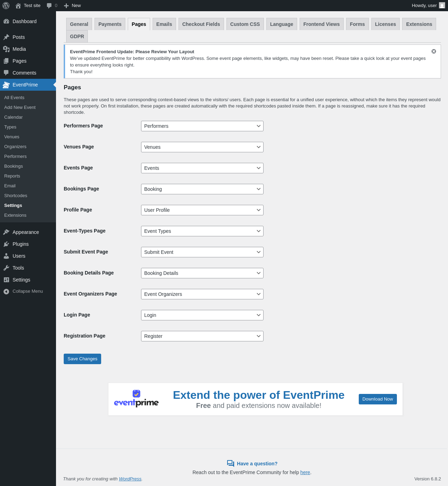Switch to the Language tab
Image resolution: width=448 pixels, height=486 pixels.
(282, 24)
